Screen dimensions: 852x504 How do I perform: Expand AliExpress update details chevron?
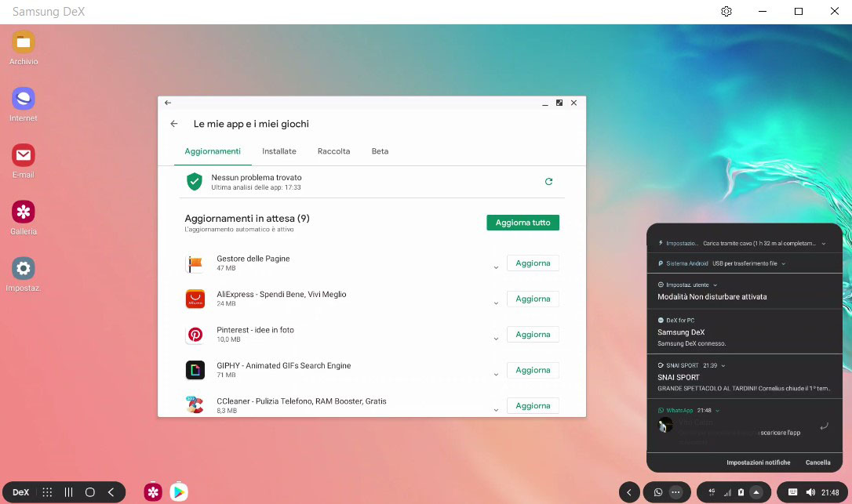coord(496,303)
